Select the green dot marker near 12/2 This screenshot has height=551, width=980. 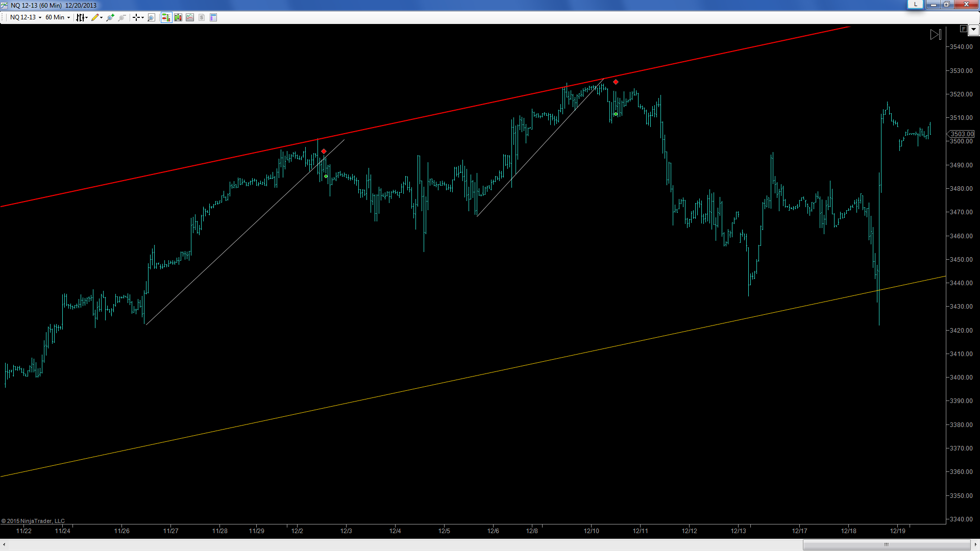point(326,177)
